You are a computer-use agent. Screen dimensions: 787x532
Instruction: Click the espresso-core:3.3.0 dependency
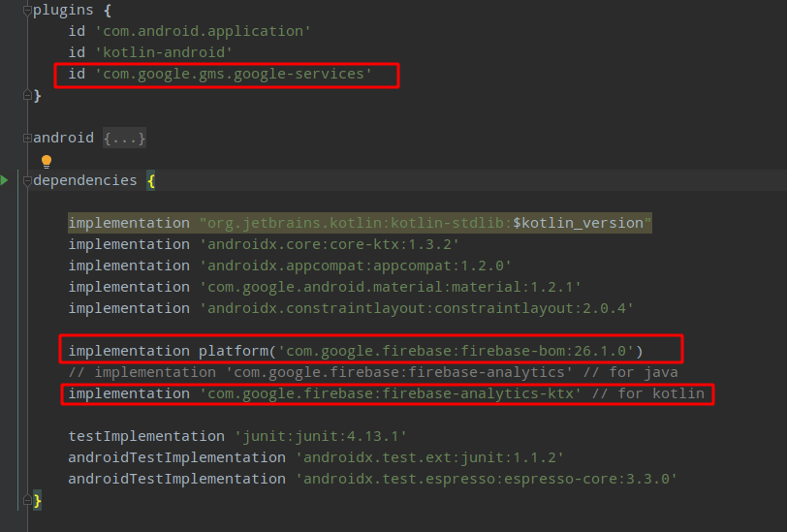point(487,479)
